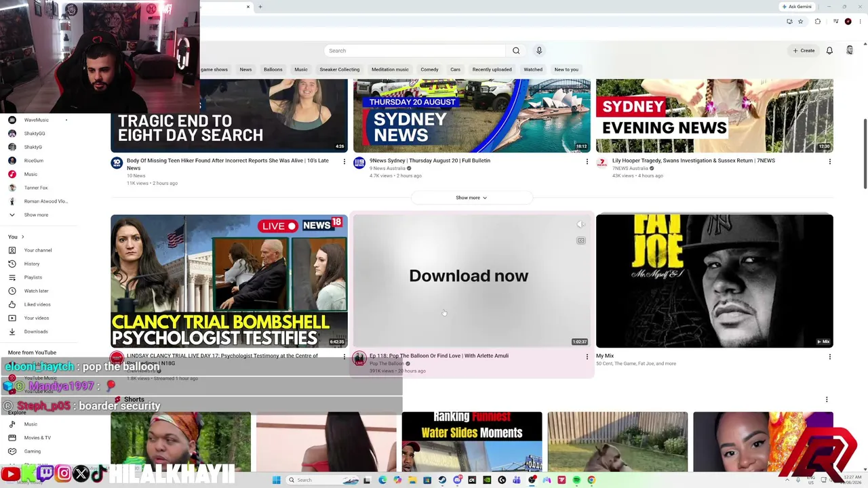The width and height of the screenshot is (868, 488).
Task: Open the Playlists icon in sidebar
Action: pos(12,277)
